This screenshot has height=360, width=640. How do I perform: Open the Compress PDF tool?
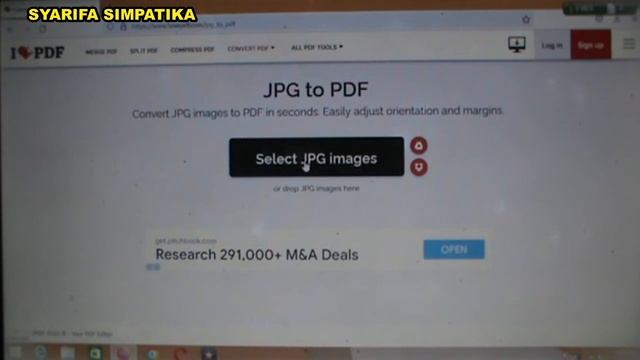pyautogui.click(x=192, y=50)
